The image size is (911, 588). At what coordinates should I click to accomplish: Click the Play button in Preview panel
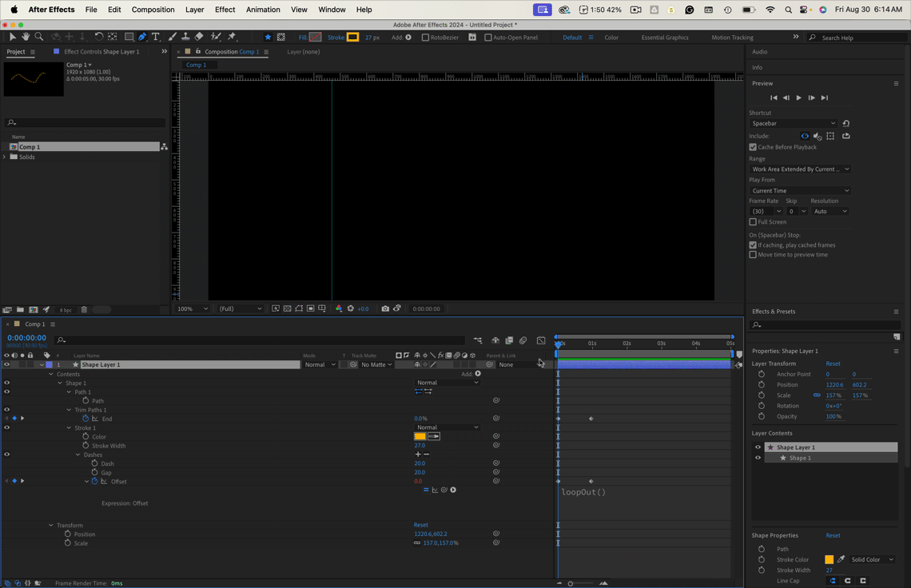tap(799, 97)
